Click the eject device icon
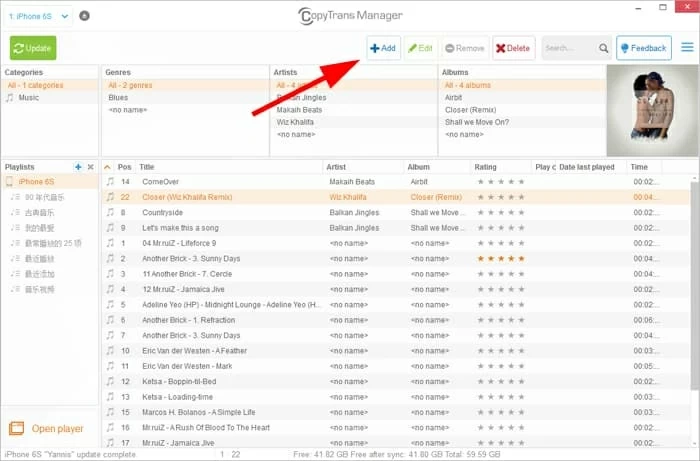This screenshot has width=700, height=461. pyautogui.click(x=83, y=16)
